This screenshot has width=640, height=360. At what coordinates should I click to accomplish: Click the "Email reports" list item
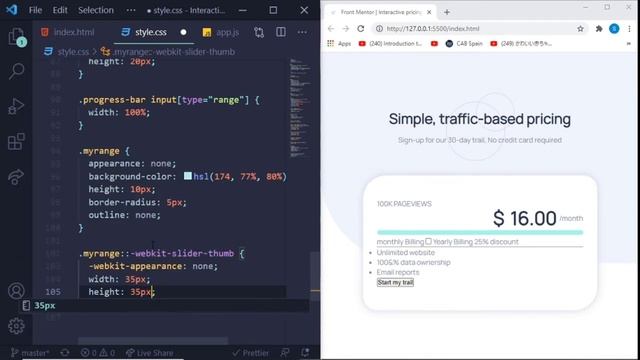tap(398, 272)
